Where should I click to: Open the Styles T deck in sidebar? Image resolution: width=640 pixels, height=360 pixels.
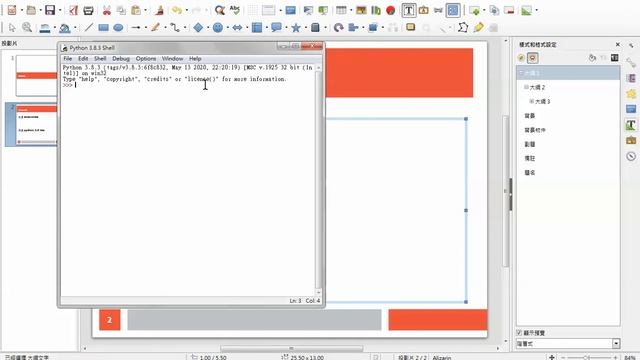(x=631, y=124)
